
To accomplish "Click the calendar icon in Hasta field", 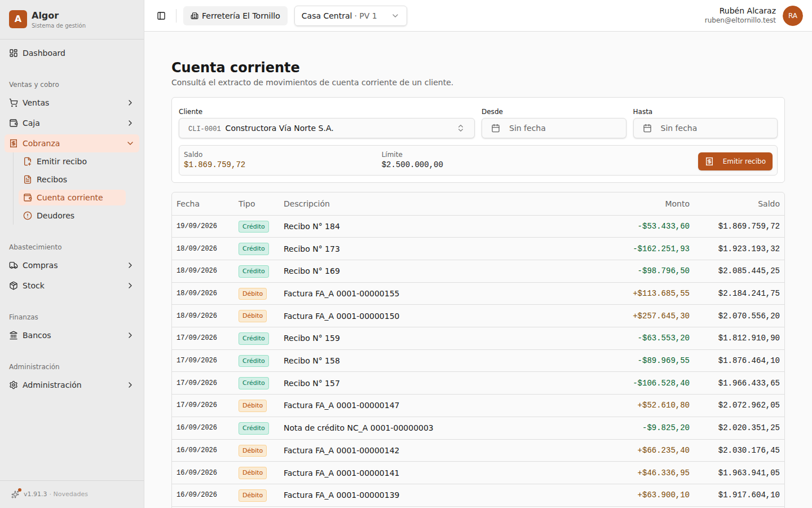I will pyautogui.click(x=647, y=128).
